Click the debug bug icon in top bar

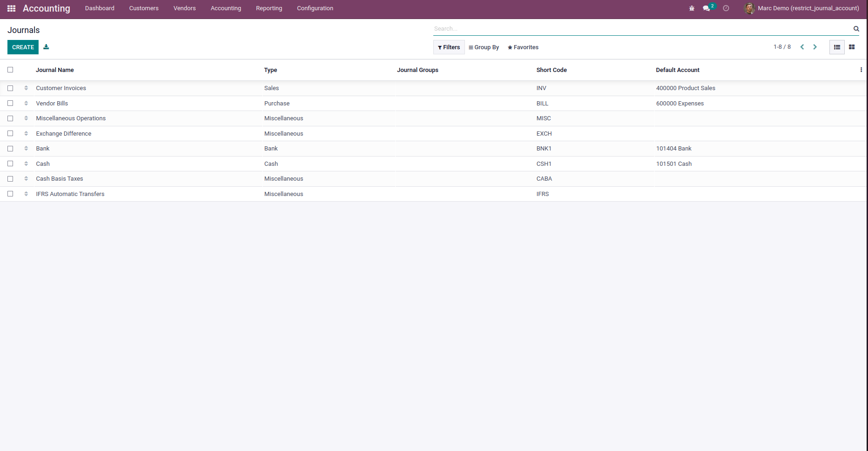(692, 8)
